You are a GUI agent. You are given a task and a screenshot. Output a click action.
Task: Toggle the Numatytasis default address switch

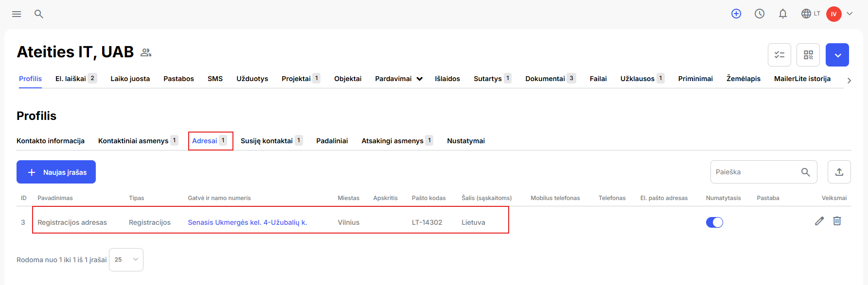coord(714,222)
